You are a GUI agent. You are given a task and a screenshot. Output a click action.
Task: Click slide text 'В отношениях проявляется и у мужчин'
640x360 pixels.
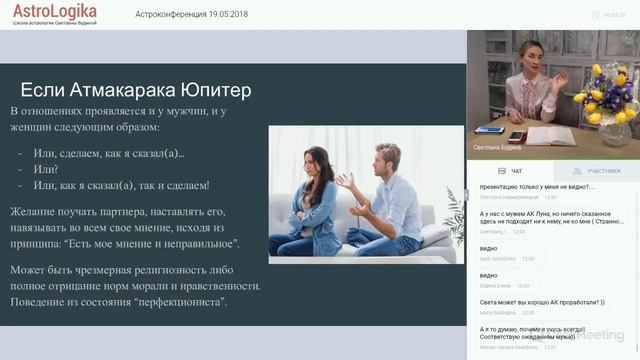coord(118,111)
